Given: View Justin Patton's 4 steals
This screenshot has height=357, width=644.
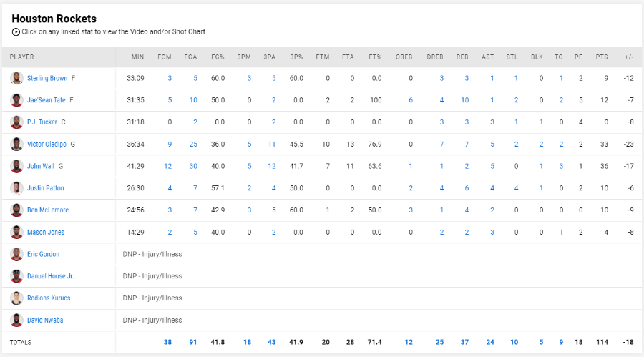Looking at the screenshot, I should click(516, 188).
